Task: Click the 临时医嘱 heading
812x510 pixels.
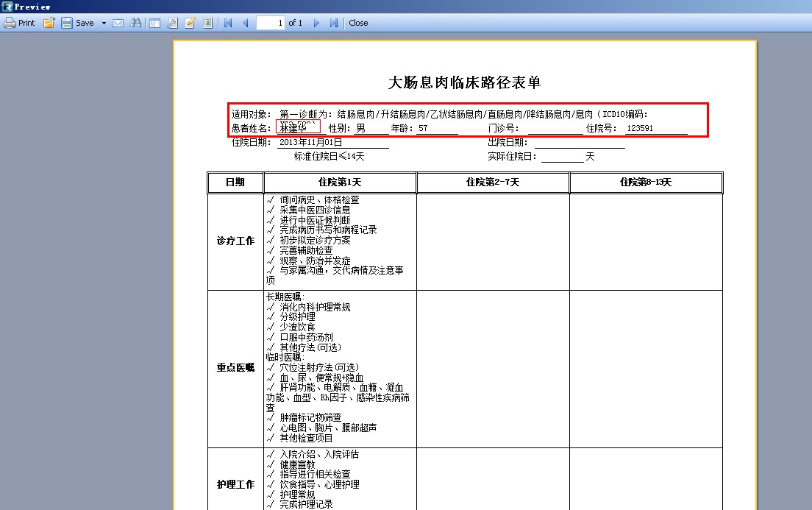Action: click(285, 357)
